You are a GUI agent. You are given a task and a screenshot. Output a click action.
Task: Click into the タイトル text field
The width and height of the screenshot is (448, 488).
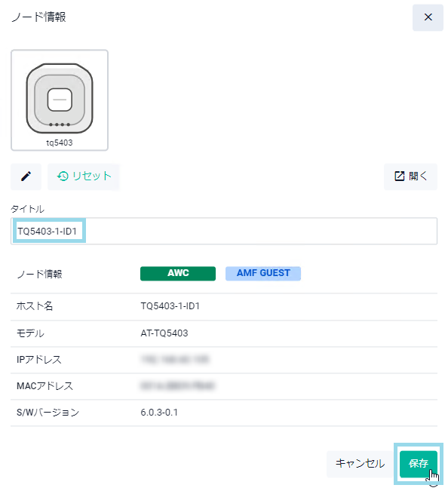pos(224,232)
